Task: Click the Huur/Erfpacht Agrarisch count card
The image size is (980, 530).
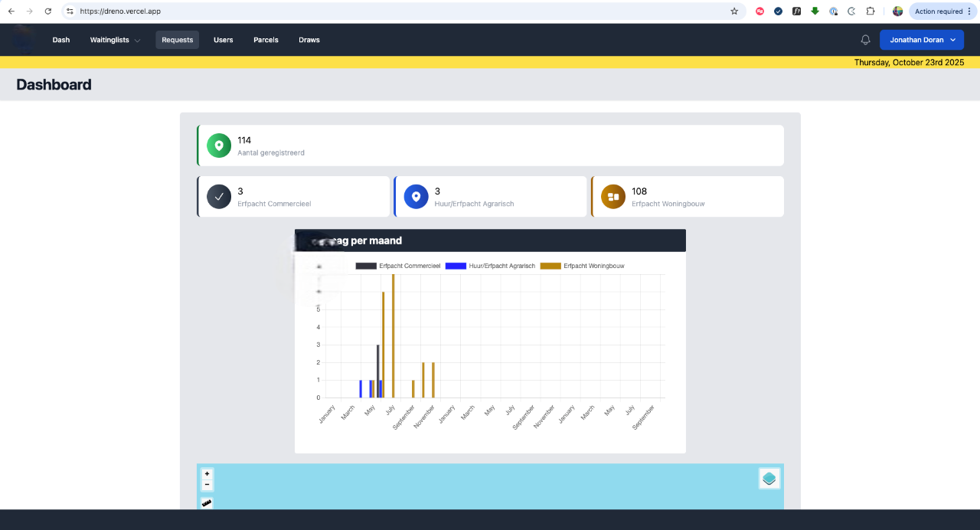Action: click(490, 197)
